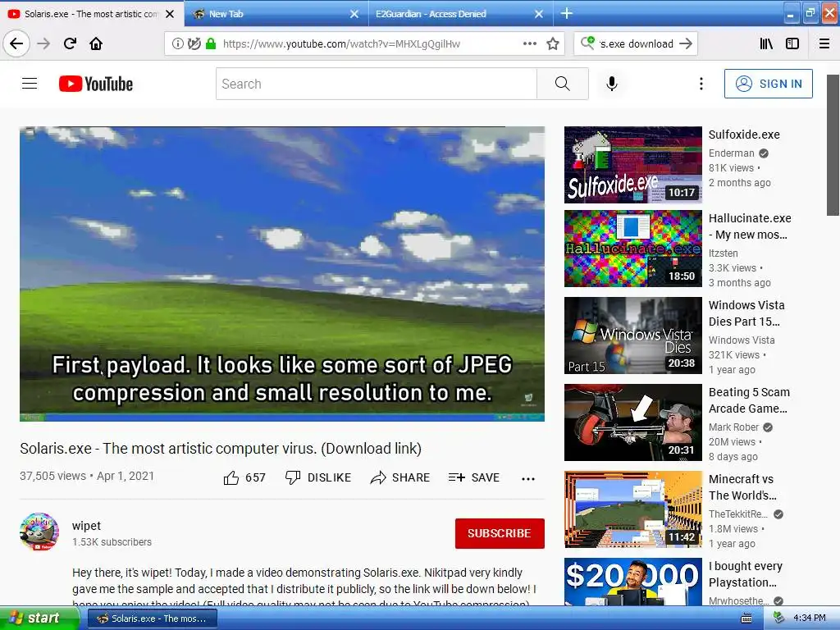Screen dimensions: 840x630
Task: Reload the page with the refresh icon
Action: tap(70, 43)
